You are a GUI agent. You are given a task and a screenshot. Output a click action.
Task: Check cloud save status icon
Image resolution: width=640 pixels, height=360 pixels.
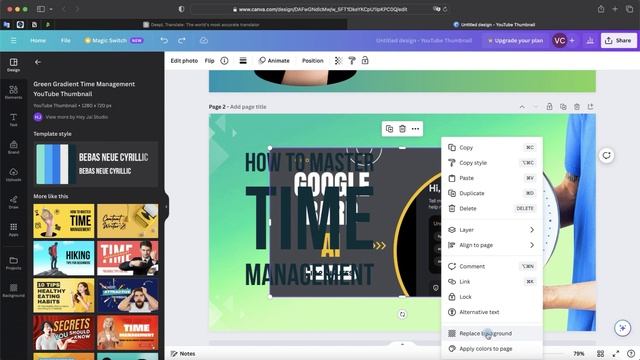pos(204,40)
